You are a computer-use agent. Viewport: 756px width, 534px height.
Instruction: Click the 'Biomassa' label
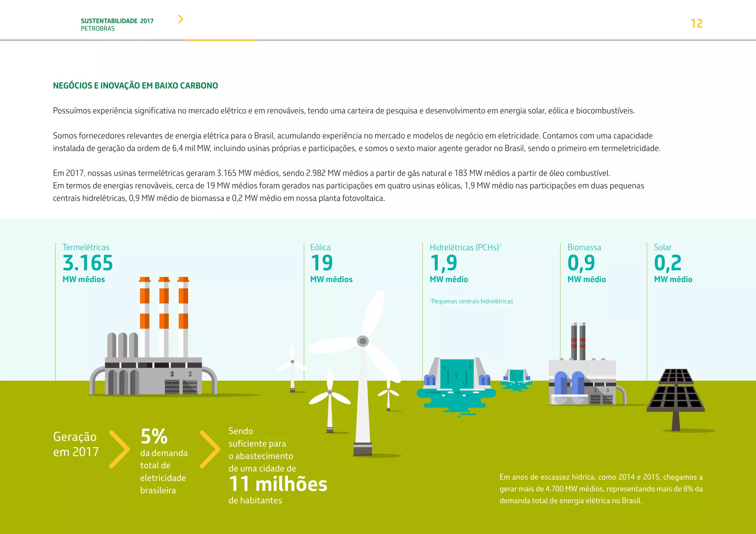point(584,247)
